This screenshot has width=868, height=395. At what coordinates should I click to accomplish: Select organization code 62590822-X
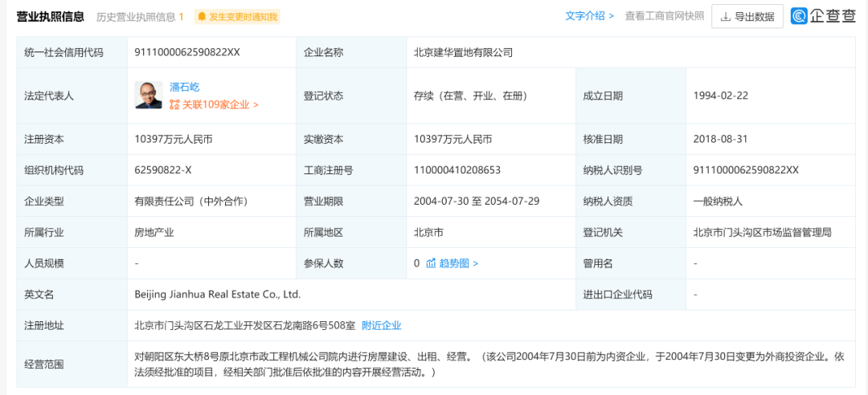(x=162, y=170)
